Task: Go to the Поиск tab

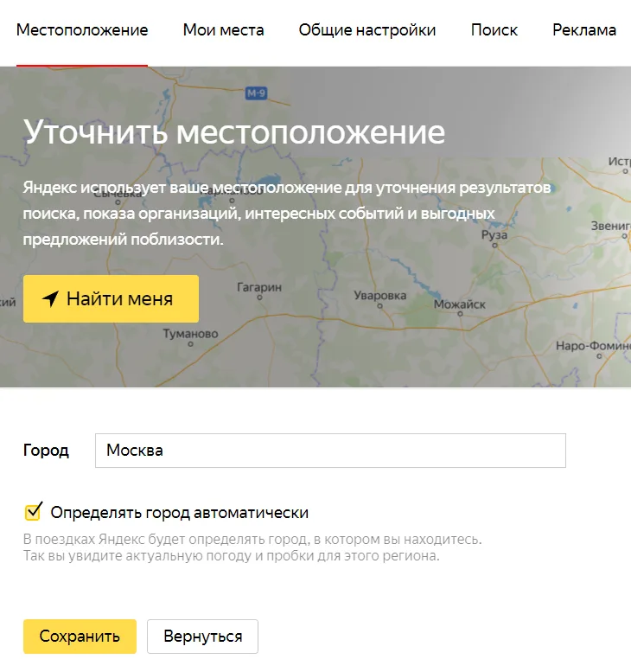Action: [494, 30]
